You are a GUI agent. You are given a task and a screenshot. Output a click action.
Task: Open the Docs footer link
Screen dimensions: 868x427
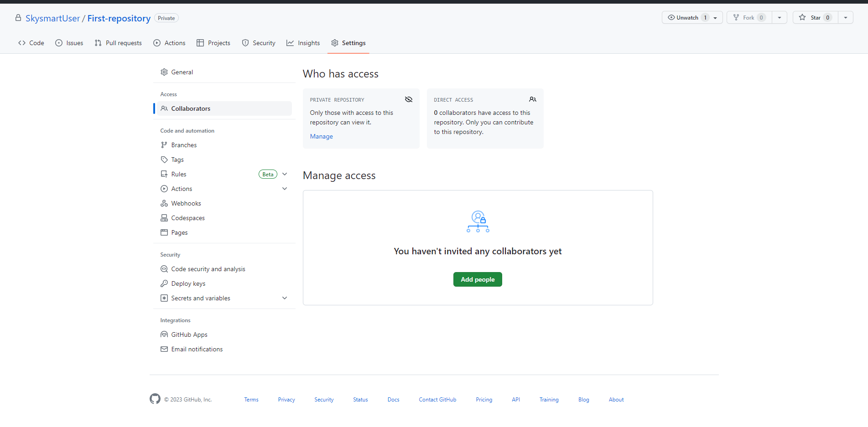(394, 400)
